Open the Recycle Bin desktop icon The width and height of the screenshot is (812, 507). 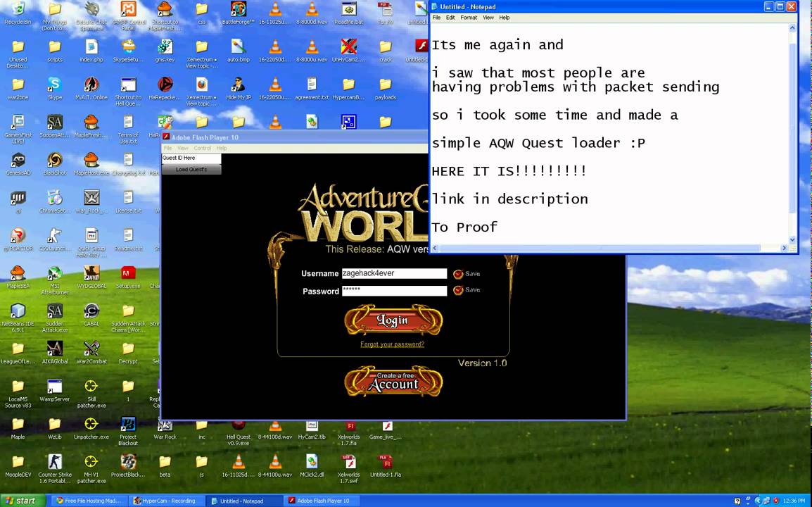tap(18, 9)
